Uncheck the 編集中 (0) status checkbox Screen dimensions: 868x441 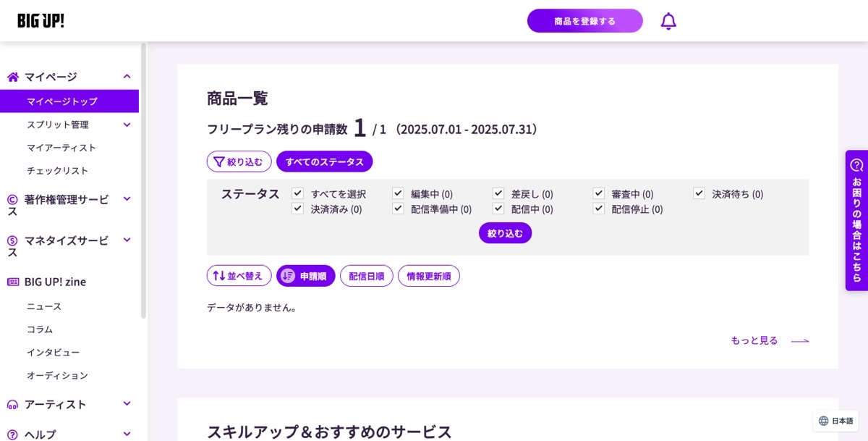(x=398, y=193)
